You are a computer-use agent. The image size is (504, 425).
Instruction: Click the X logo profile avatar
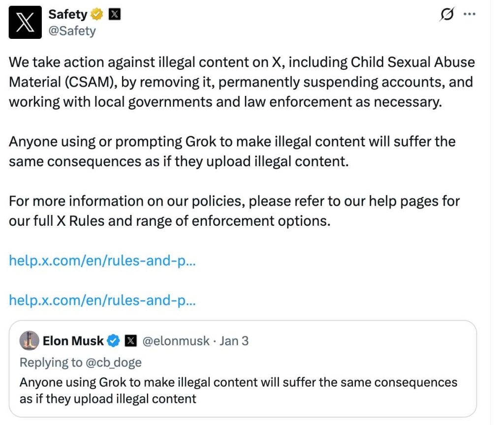[x=25, y=22]
